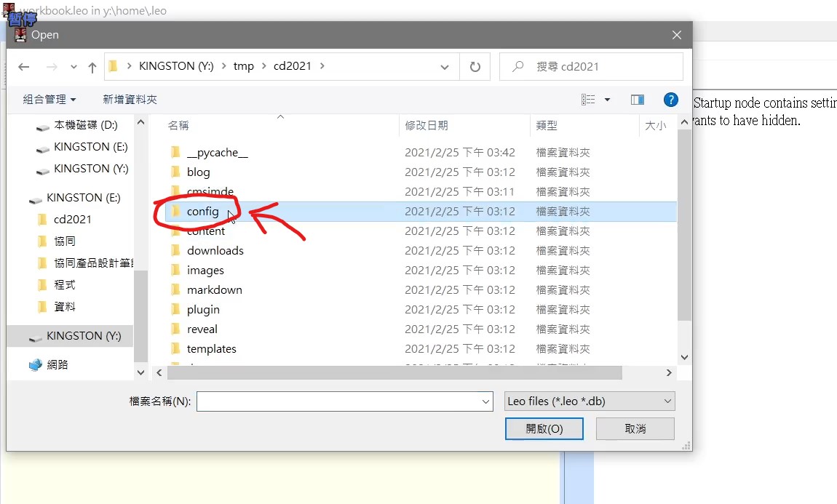This screenshot has width=837, height=504.
Task: Go back with the left arrow
Action: [23, 67]
